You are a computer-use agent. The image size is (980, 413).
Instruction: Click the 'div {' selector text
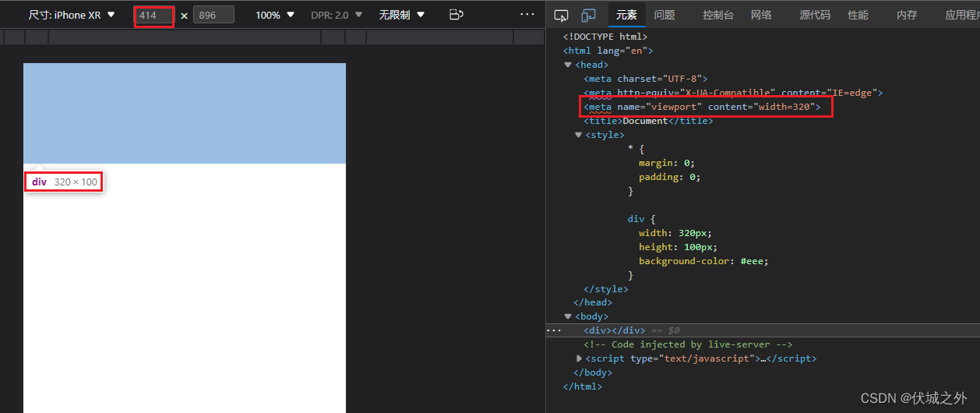641,219
